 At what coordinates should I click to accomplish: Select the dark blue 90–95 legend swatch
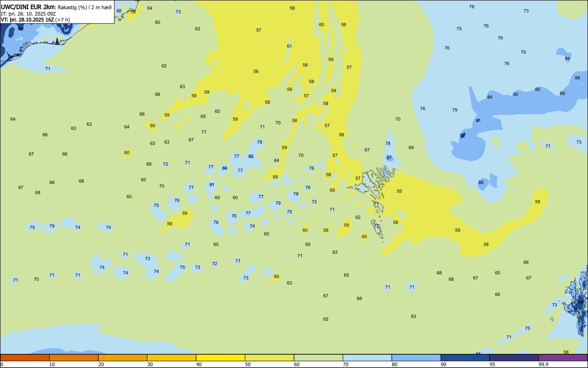465,357
